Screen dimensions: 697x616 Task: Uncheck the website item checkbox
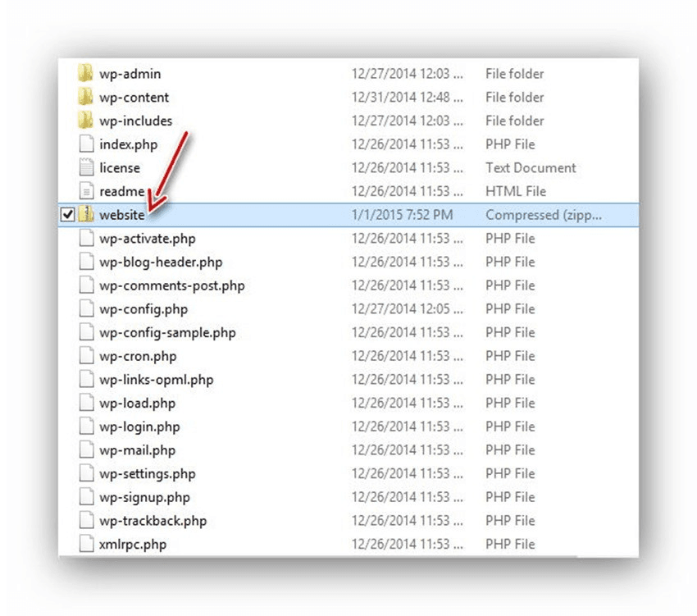click(x=67, y=215)
